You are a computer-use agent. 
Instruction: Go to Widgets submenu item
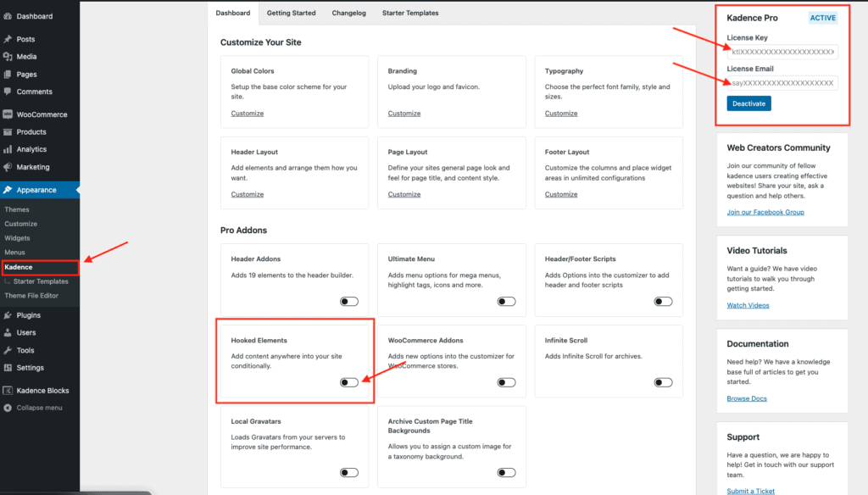click(x=17, y=238)
